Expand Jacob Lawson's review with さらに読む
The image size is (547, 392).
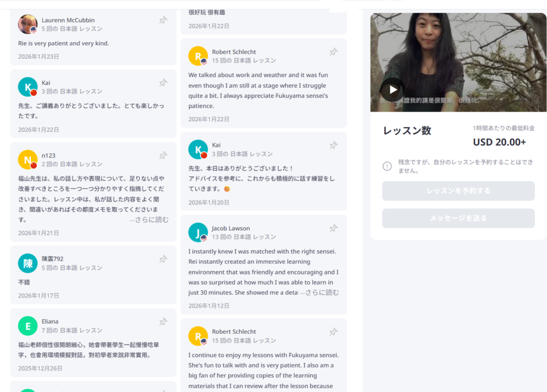pyautogui.click(x=319, y=293)
